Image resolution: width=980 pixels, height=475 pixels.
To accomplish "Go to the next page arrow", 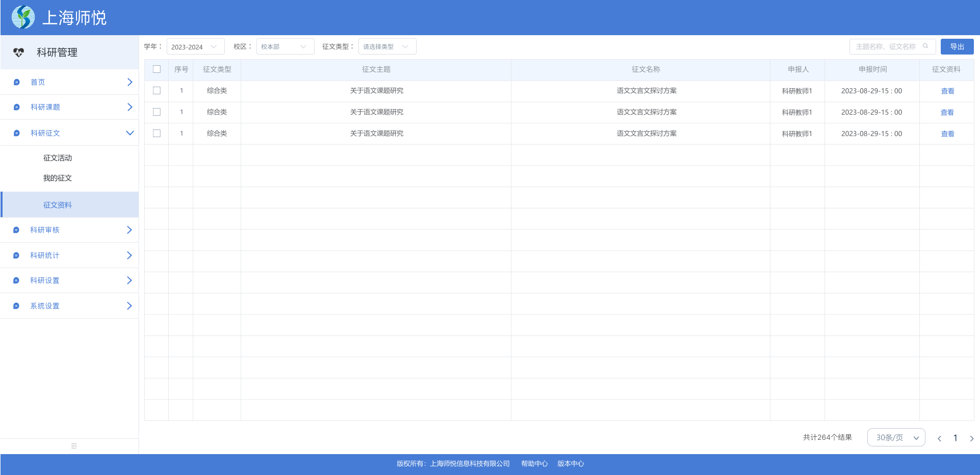I will coord(971,438).
